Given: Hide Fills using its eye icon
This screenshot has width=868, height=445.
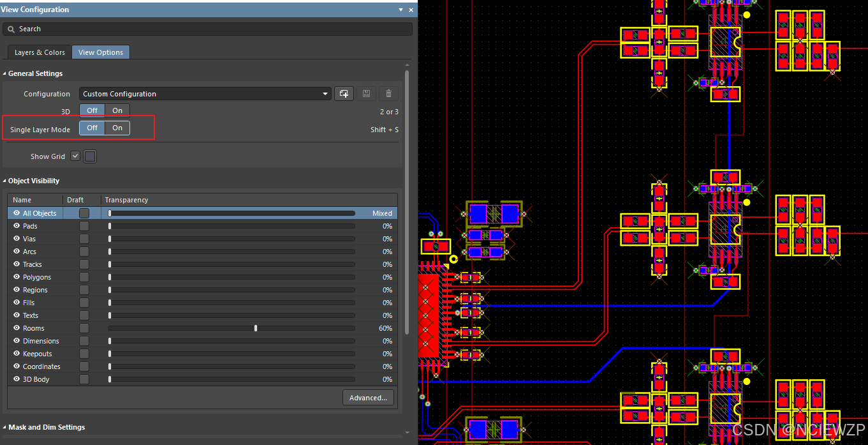Looking at the screenshot, I should pos(17,303).
